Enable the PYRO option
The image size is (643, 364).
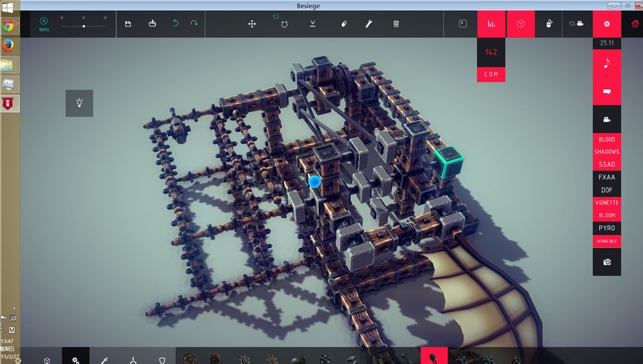(x=607, y=228)
